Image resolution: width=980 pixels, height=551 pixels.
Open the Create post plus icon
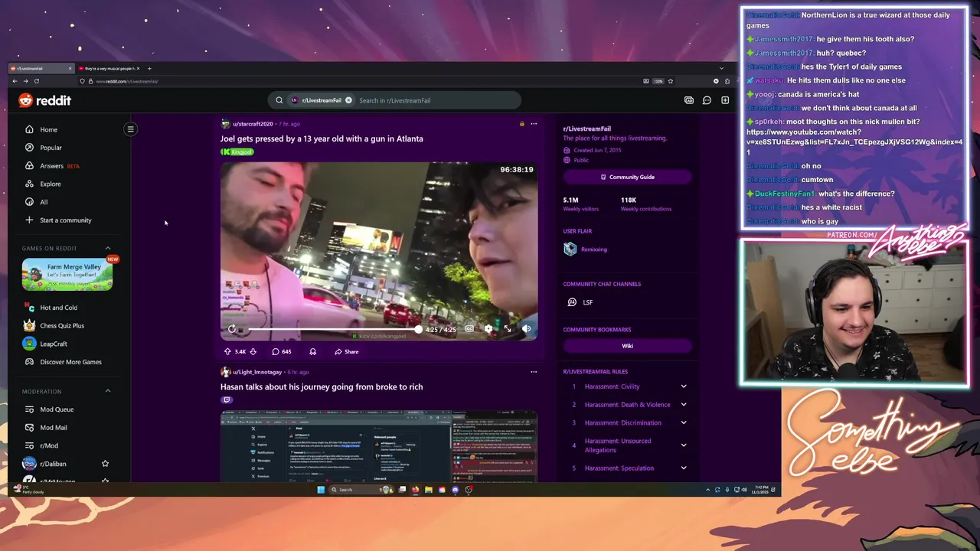(x=725, y=100)
